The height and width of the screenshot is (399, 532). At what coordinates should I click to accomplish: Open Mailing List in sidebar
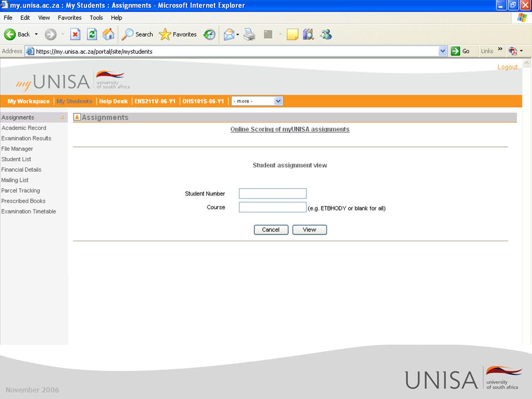tap(14, 180)
